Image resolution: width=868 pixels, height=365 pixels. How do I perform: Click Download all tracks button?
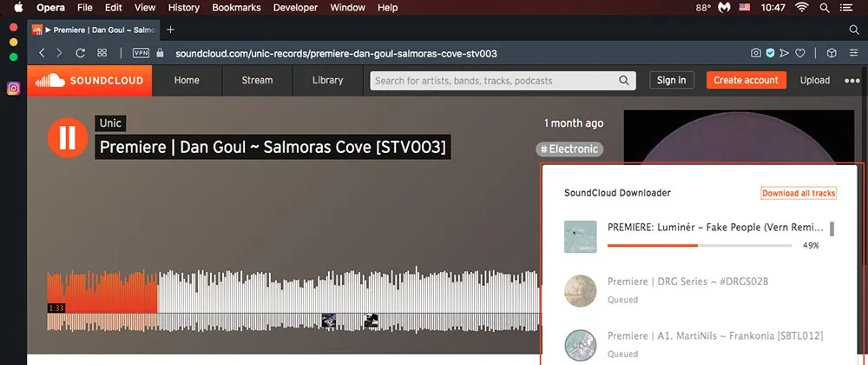(x=799, y=193)
